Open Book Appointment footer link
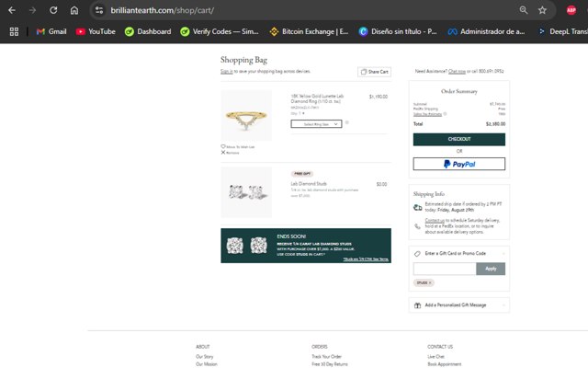This screenshot has width=588, height=368. [445, 364]
